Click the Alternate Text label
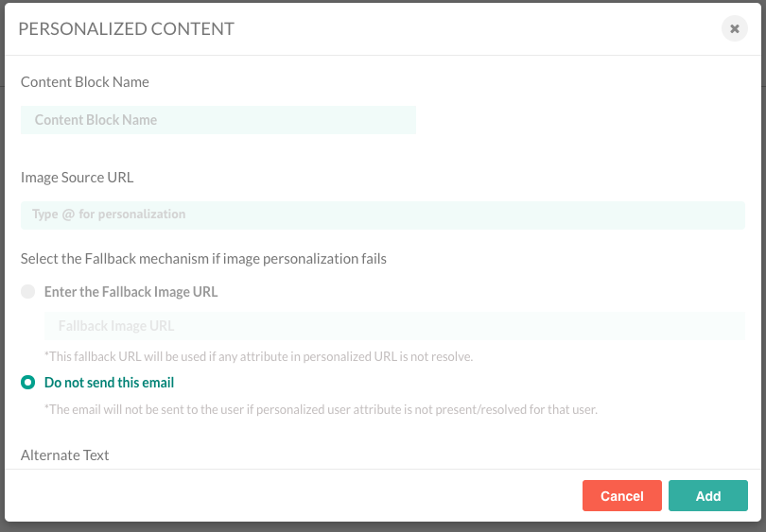The image size is (766, 532). (65, 455)
